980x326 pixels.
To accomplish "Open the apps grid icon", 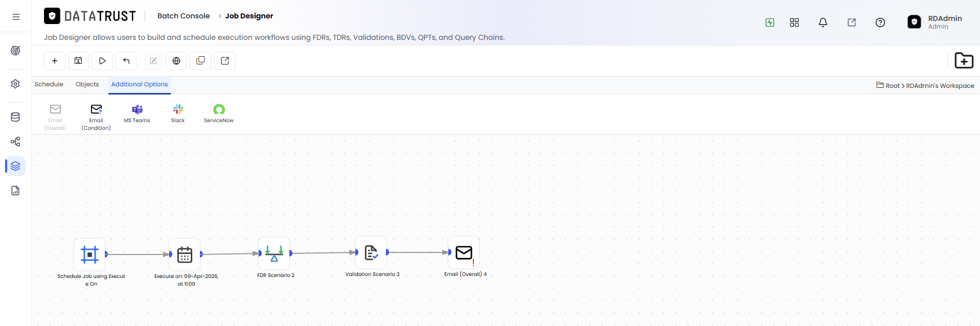I will click(794, 22).
